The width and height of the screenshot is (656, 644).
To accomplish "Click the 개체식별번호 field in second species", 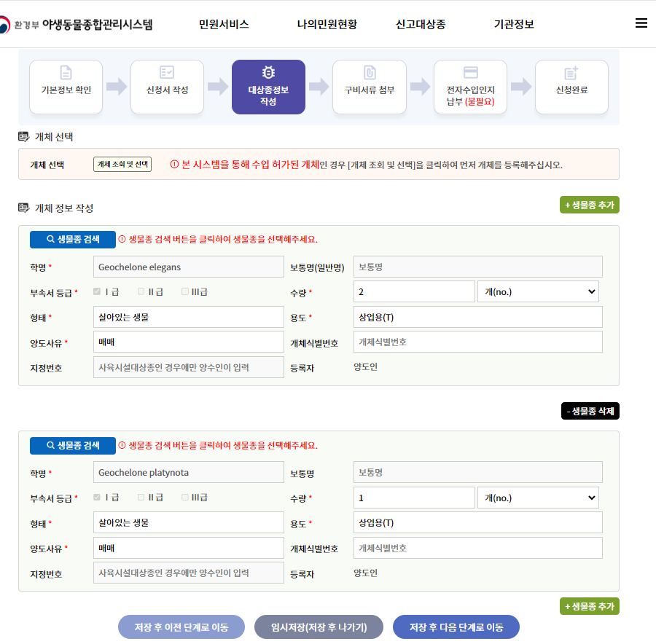I will (x=477, y=548).
